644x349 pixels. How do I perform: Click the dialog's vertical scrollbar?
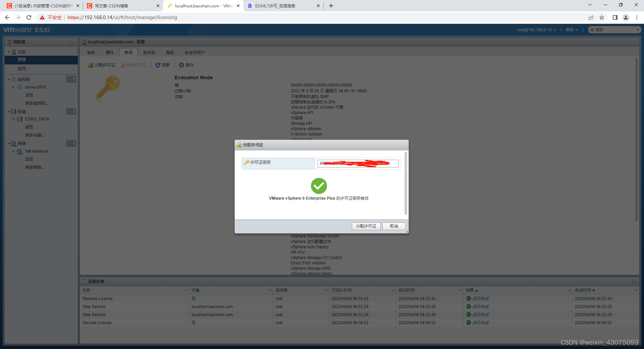click(x=406, y=183)
